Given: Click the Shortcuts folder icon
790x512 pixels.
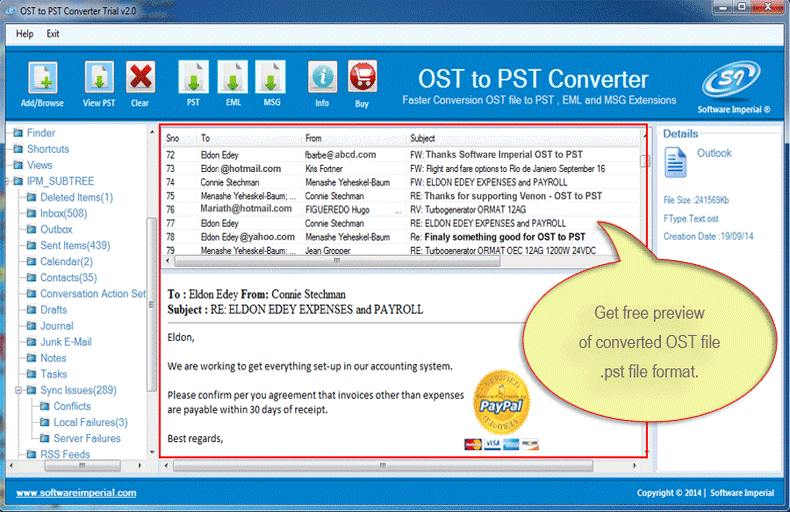Looking at the screenshot, I should [x=18, y=149].
